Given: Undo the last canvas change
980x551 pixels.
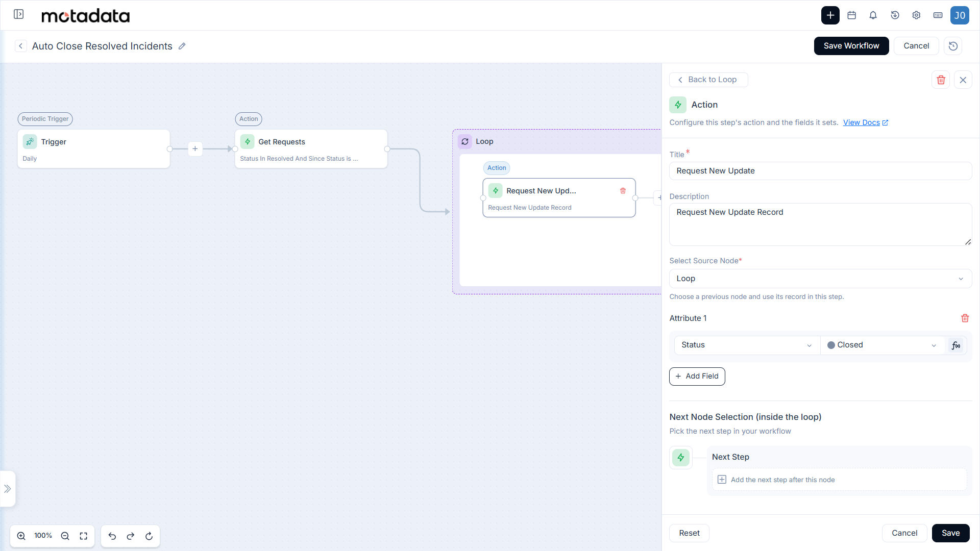Looking at the screenshot, I should 112,536.
